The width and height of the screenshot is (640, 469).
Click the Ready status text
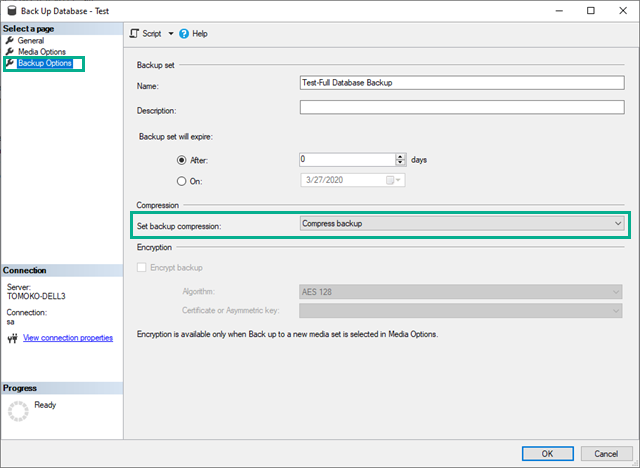click(45, 405)
